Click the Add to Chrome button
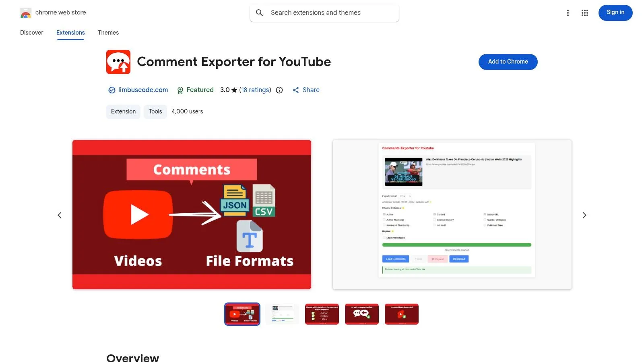 pos(508,62)
